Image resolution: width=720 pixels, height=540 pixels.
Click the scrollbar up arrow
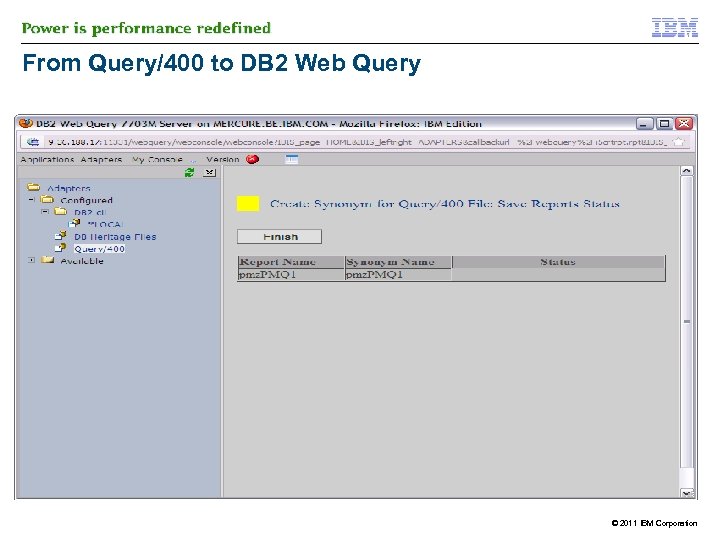(x=686, y=171)
